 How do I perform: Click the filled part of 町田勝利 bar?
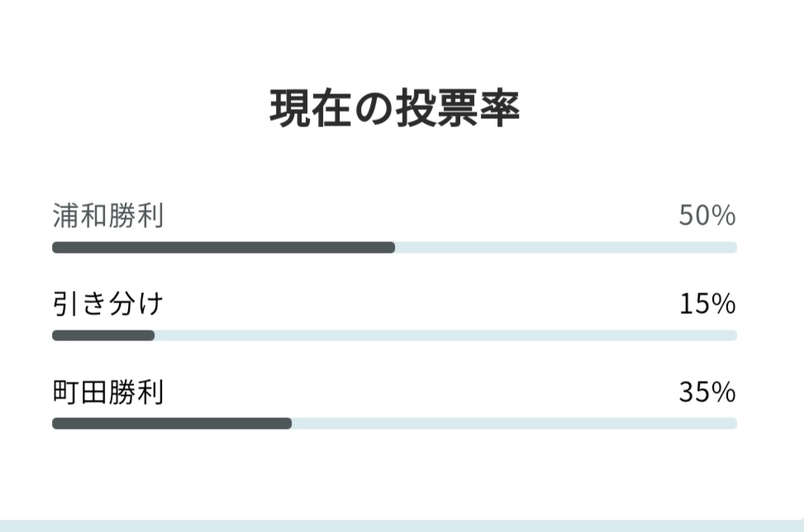point(172,423)
